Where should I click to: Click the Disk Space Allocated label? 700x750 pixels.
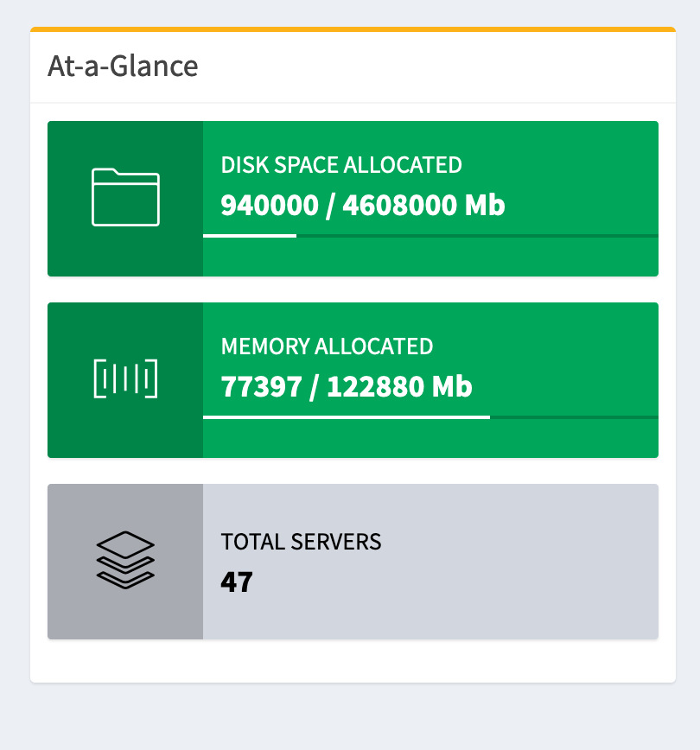341,165
